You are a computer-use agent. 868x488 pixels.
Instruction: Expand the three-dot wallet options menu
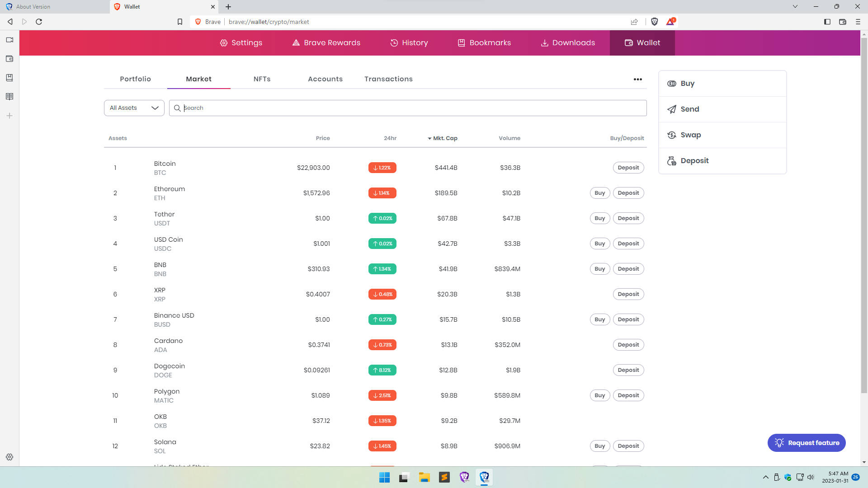tap(638, 79)
